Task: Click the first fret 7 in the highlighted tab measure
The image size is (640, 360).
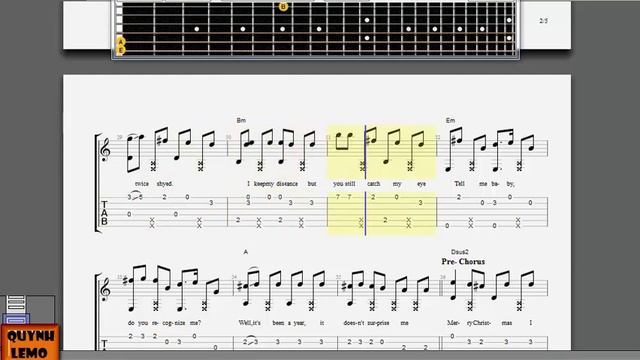Action: pyautogui.click(x=338, y=197)
